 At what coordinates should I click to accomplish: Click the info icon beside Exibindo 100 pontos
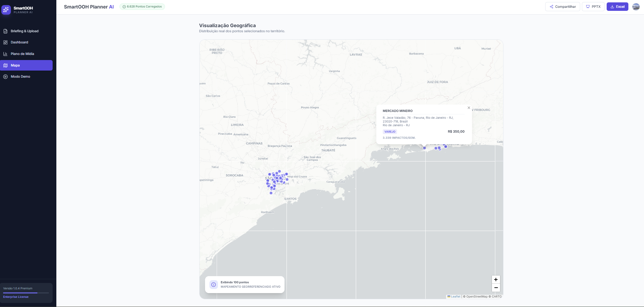pyautogui.click(x=214, y=285)
